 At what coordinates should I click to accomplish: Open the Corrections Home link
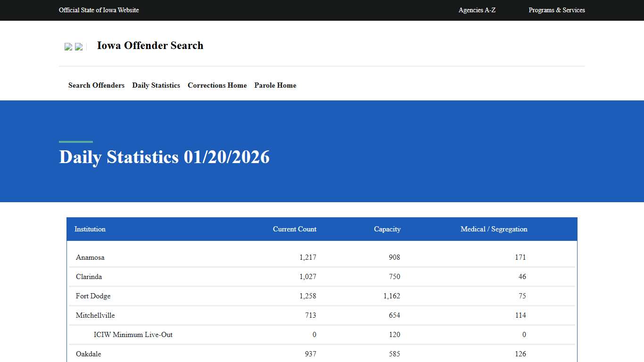[x=217, y=85]
